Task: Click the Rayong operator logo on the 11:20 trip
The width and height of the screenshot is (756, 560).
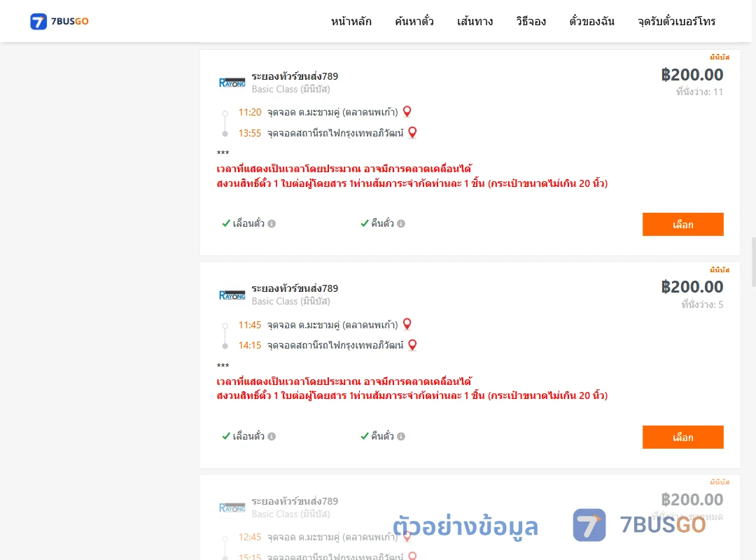Action: point(232,83)
